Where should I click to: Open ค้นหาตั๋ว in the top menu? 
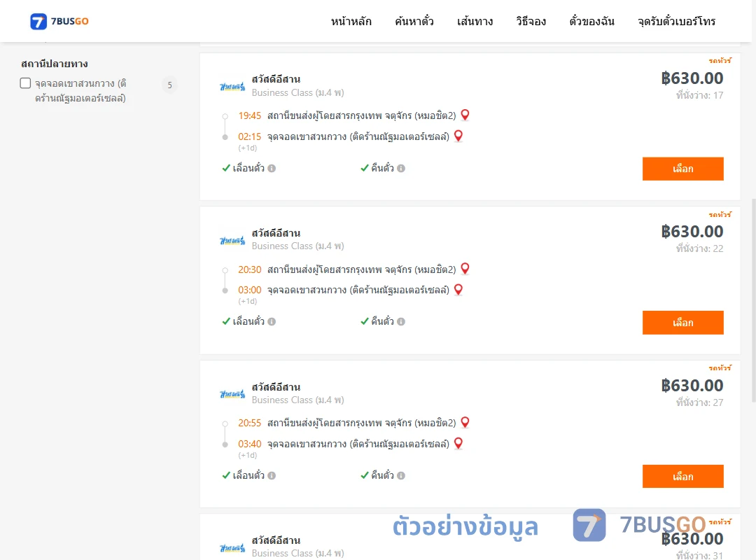[x=414, y=21]
